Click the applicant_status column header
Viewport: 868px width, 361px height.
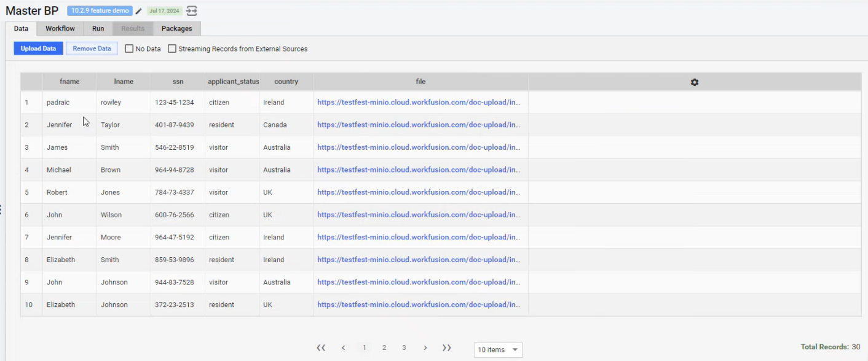click(232, 82)
